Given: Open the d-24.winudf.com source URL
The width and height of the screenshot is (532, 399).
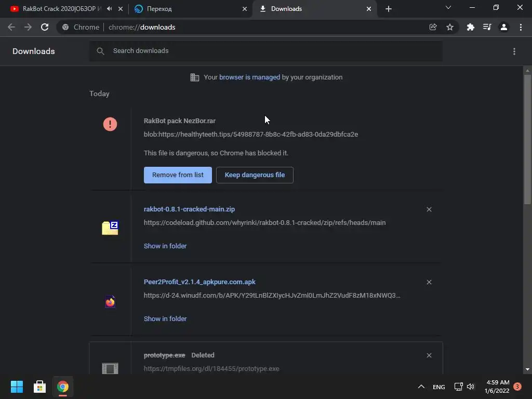Looking at the screenshot, I should (x=272, y=296).
